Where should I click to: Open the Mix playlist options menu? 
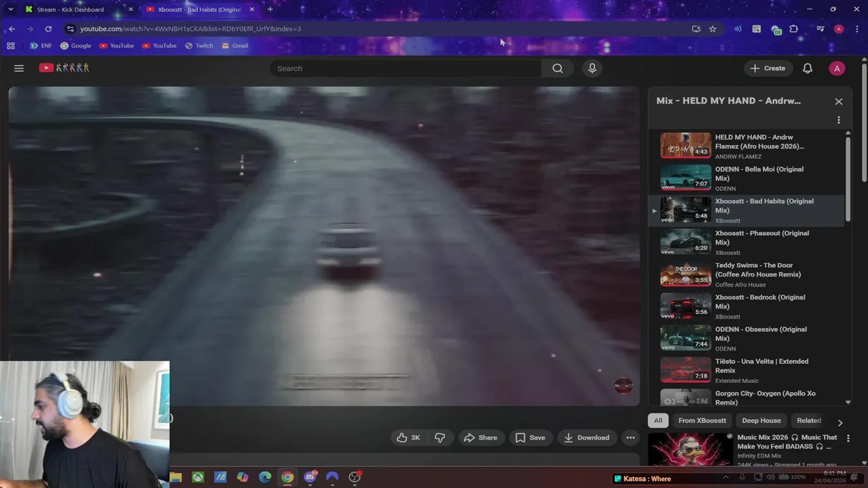[x=839, y=120]
